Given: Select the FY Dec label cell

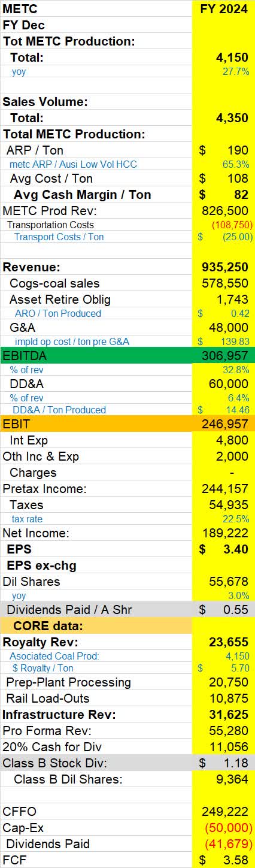Looking at the screenshot, I should click(x=96, y=25).
